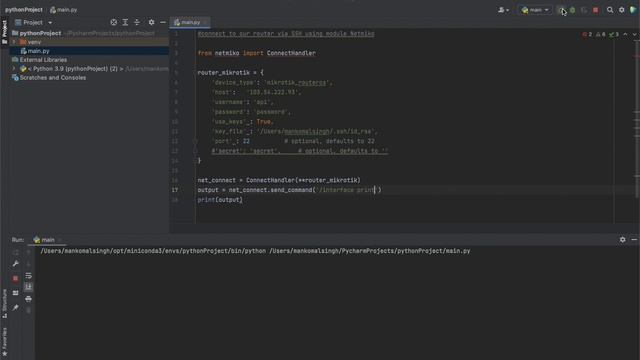Click Clear All trash icon in Run console
The image size is (640, 360).
(29, 311)
